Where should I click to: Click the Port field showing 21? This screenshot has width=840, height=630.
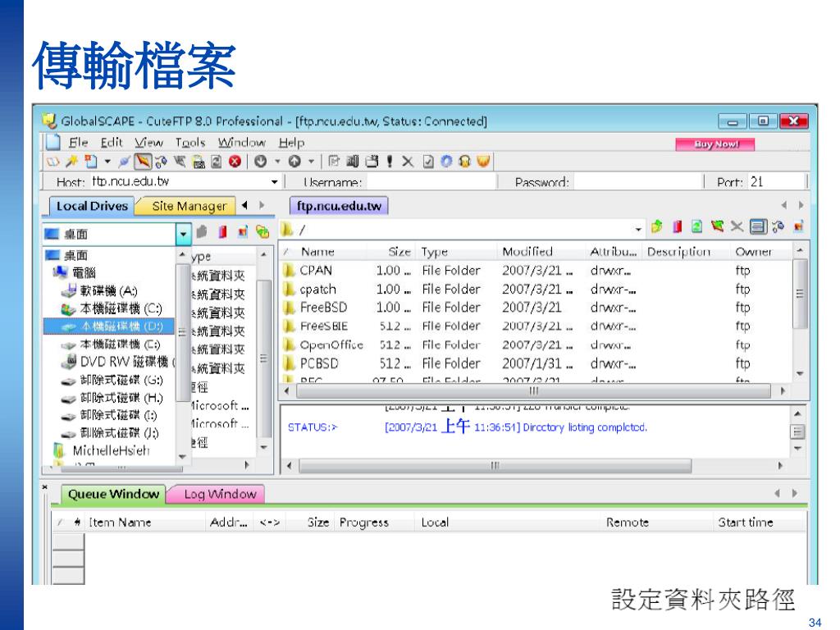tap(776, 182)
